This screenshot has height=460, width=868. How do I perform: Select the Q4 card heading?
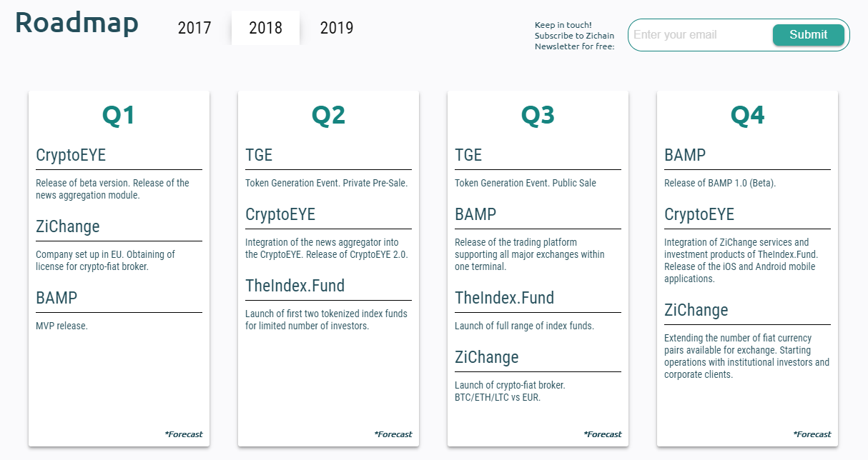[x=747, y=115]
